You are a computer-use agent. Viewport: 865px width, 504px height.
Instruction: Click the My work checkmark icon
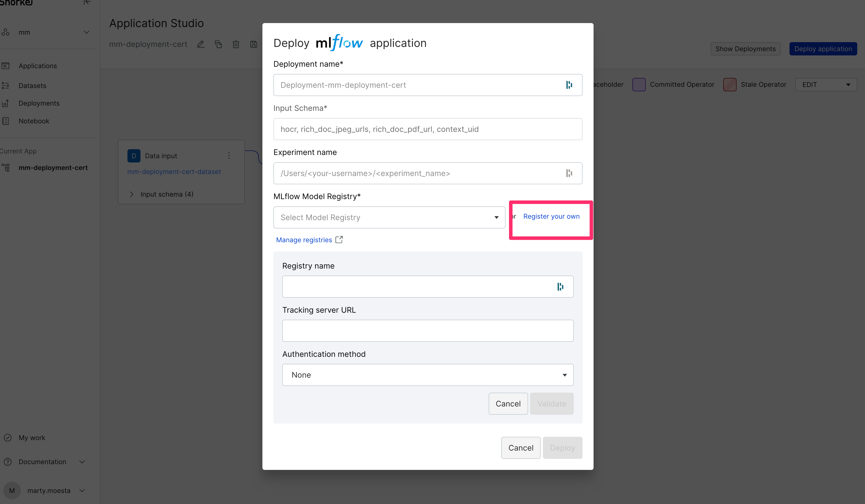[8, 438]
